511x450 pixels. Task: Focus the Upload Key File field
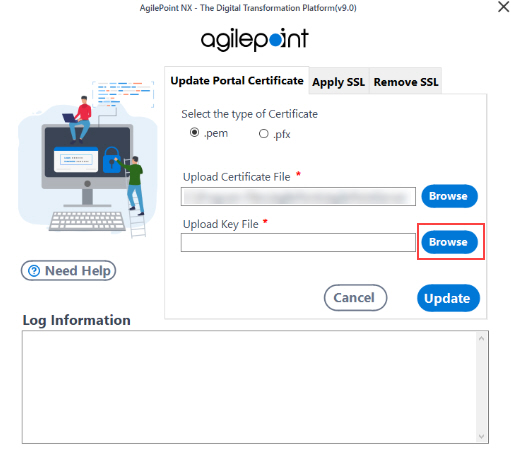pos(298,242)
